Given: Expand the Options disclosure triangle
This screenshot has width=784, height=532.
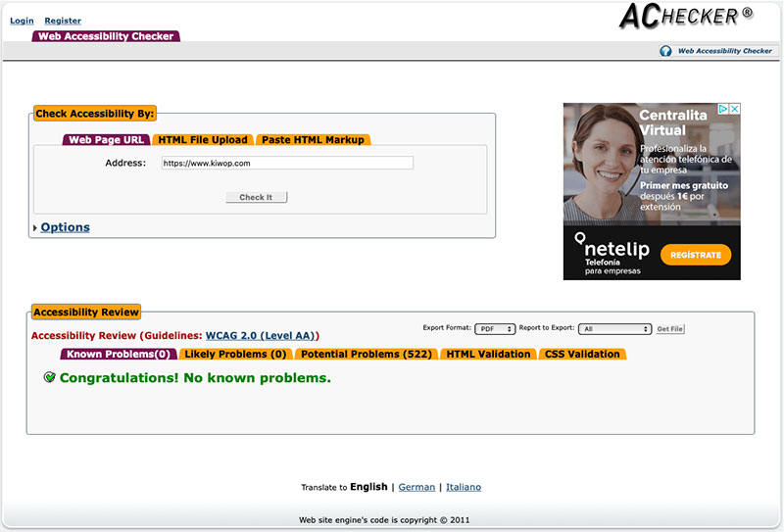Looking at the screenshot, I should click(x=35, y=228).
